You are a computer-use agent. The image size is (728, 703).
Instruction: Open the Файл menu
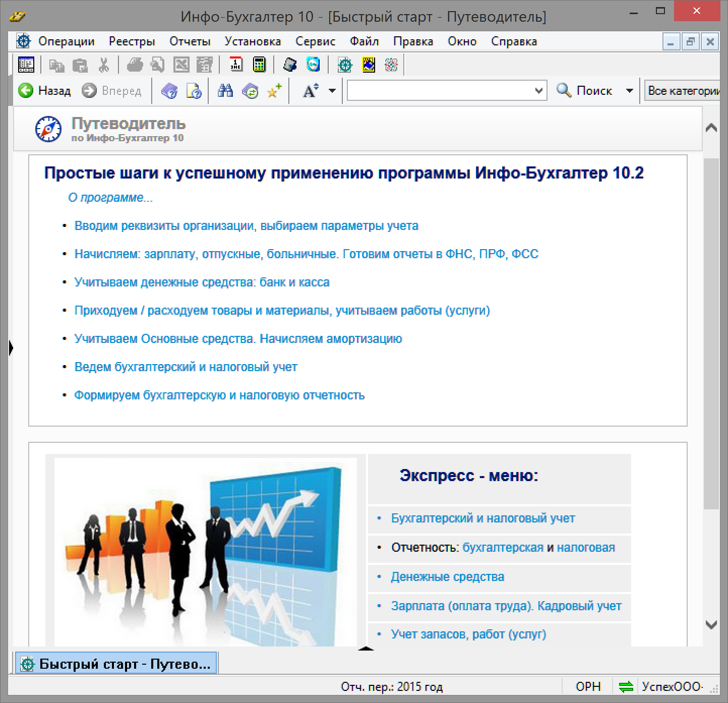[364, 41]
